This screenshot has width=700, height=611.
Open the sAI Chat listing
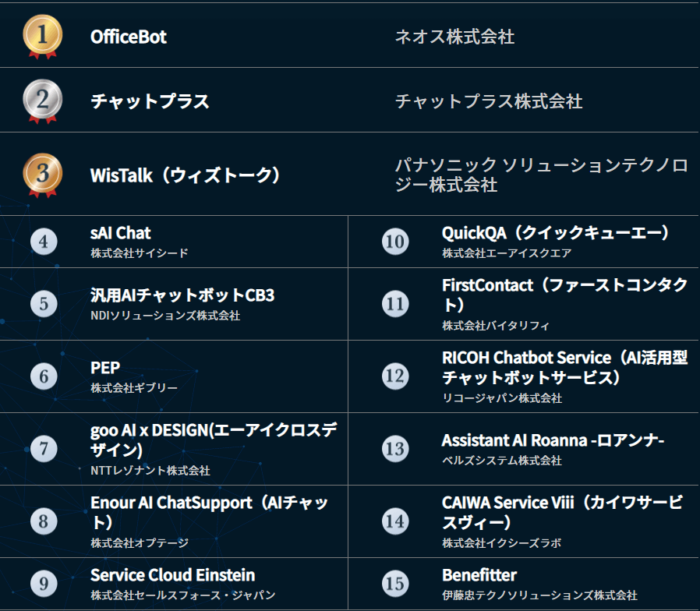121,233
